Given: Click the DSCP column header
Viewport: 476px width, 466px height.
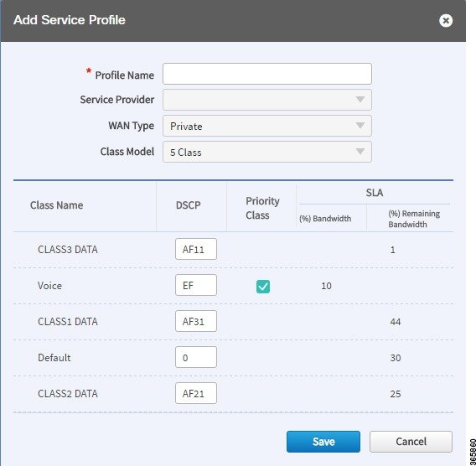Looking at the screenshot, I should tap(189, 205).
